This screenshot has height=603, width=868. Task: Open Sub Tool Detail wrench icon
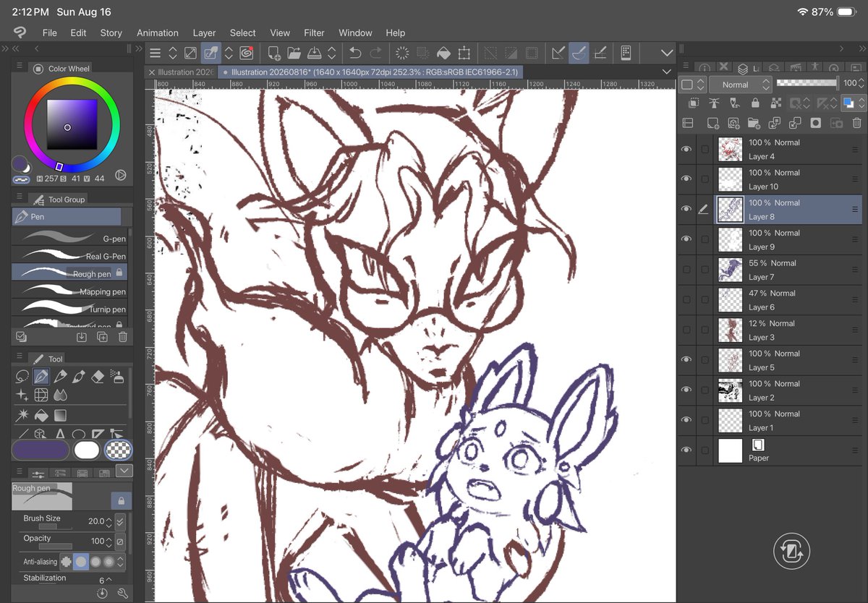coord(122,593)
